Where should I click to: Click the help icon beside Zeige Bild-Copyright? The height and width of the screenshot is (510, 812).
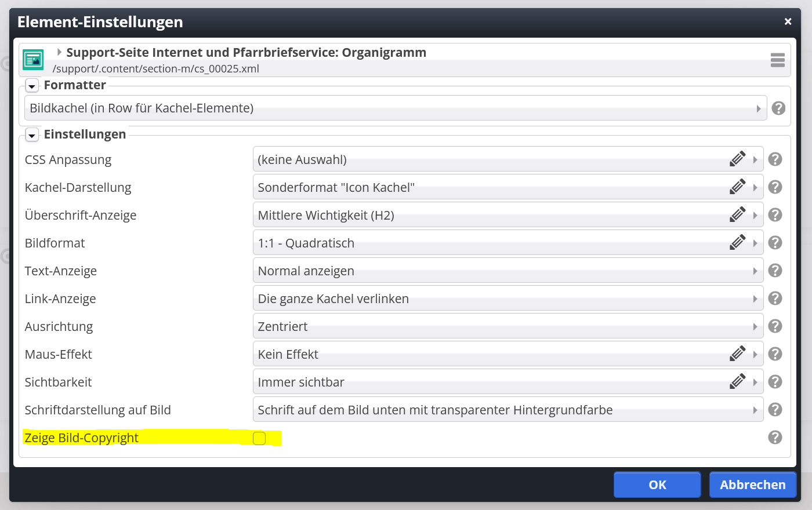(775, 438)
